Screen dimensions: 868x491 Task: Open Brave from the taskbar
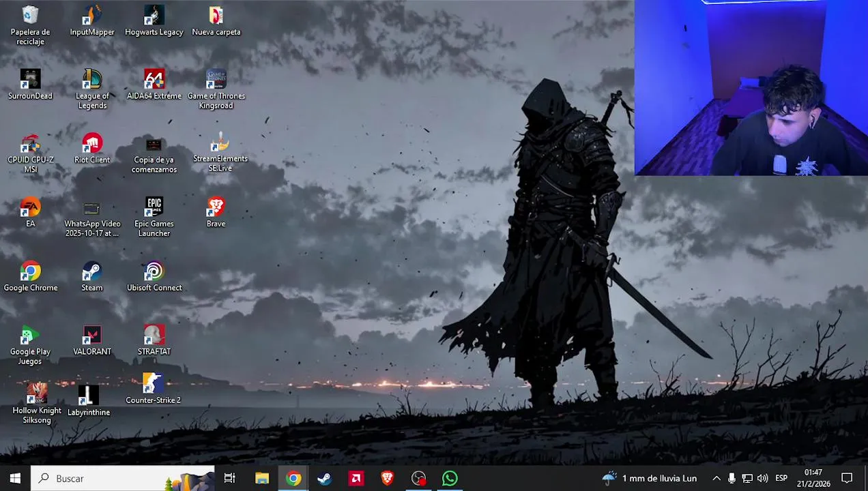(x=388, y=479)
